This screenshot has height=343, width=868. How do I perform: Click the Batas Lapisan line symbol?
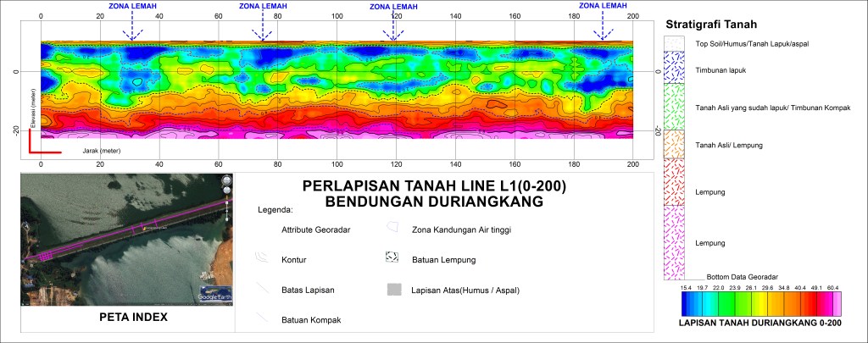[263, 288]
